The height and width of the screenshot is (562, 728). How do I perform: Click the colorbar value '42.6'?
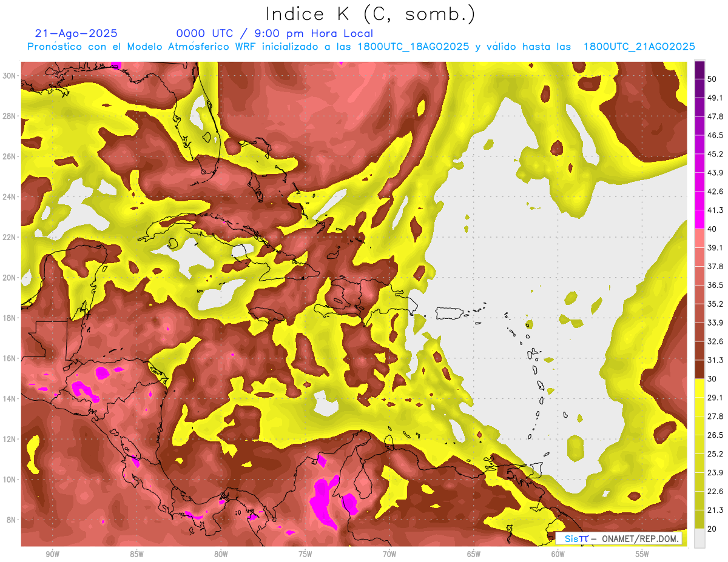tap(715, 192)
